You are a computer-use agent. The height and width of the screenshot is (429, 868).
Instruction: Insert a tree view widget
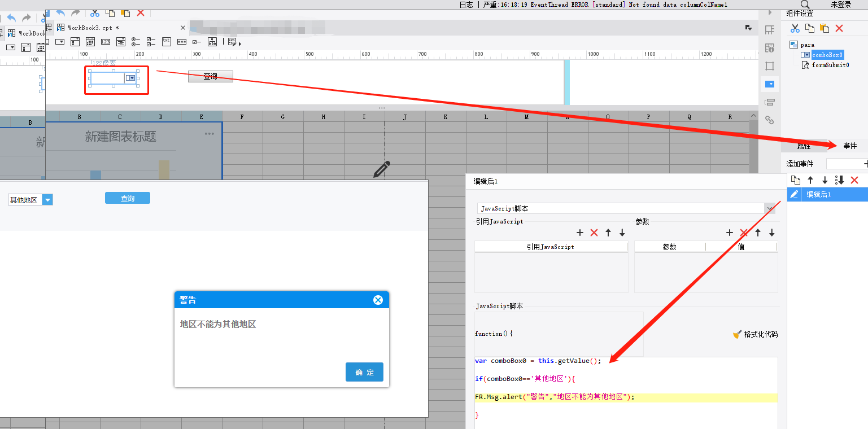[212, 42]
